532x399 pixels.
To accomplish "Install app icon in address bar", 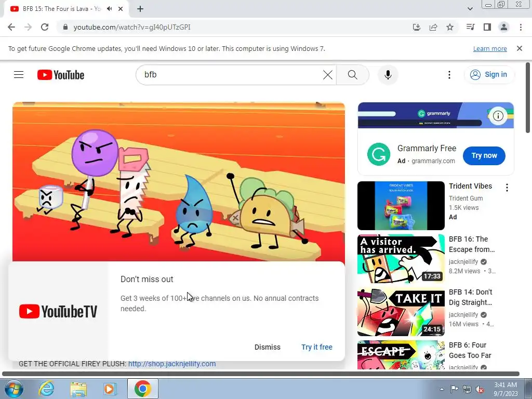I will (x=417, y=27).
